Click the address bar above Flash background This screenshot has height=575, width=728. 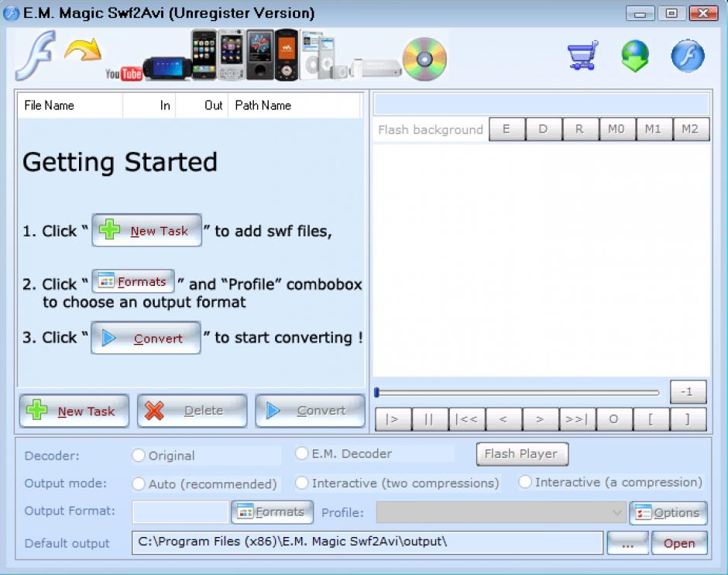tap(541, 104)
